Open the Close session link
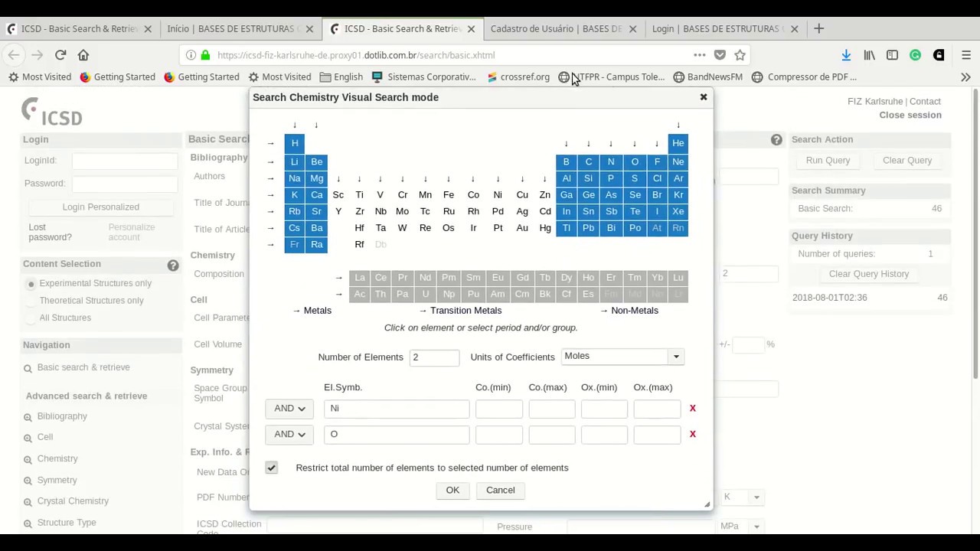 point(910,116)
